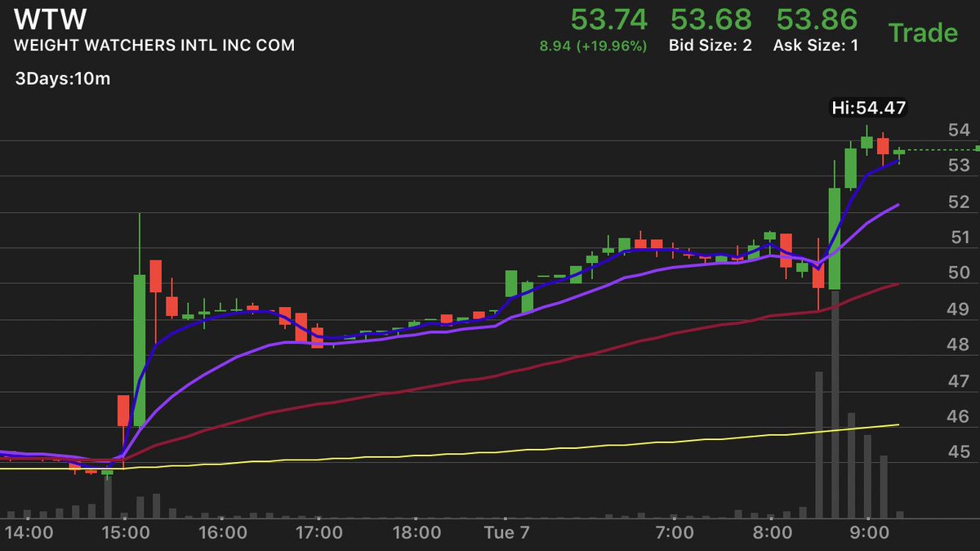
Task: Click the last price 53.74
Action: pos(608,18)
